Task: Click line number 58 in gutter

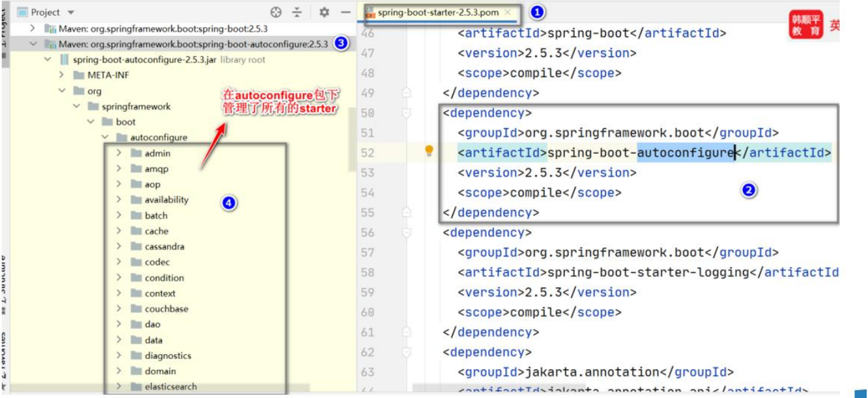Action: point(367,272)
